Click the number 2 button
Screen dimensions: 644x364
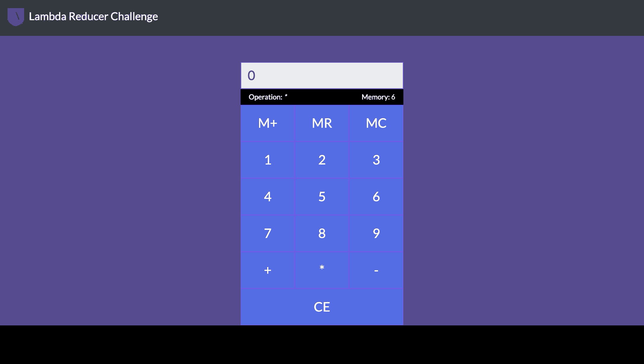click(x=322, y=159)
